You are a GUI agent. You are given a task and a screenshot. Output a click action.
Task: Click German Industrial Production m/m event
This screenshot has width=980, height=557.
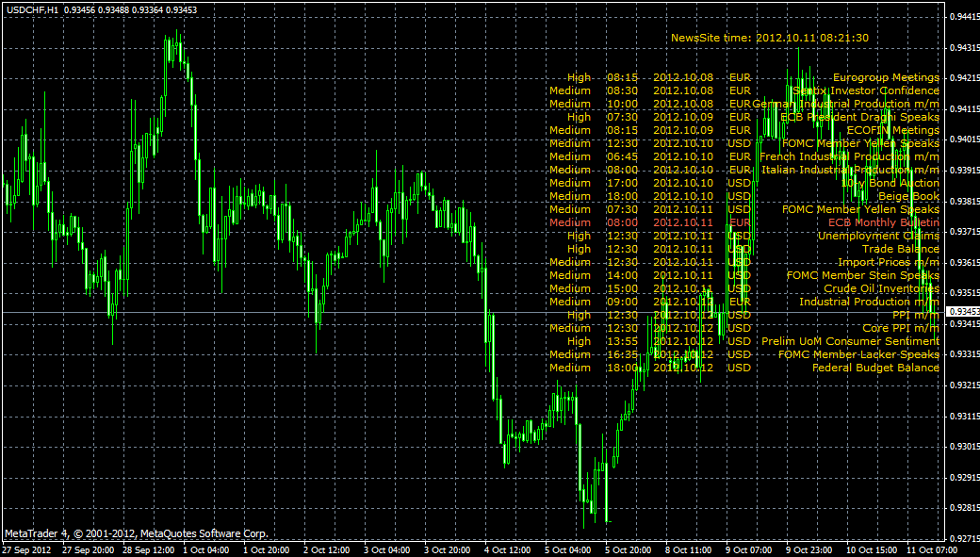845,104
